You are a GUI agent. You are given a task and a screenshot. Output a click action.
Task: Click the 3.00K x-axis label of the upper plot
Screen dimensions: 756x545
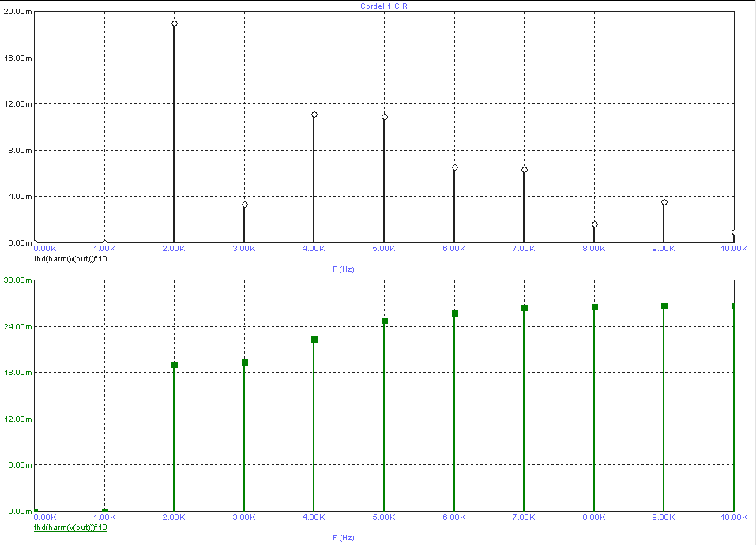point(244,249)
